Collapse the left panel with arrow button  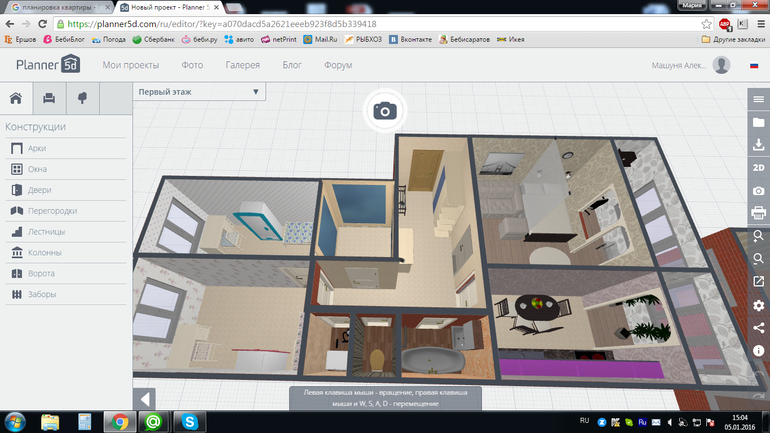pos(146,399)
